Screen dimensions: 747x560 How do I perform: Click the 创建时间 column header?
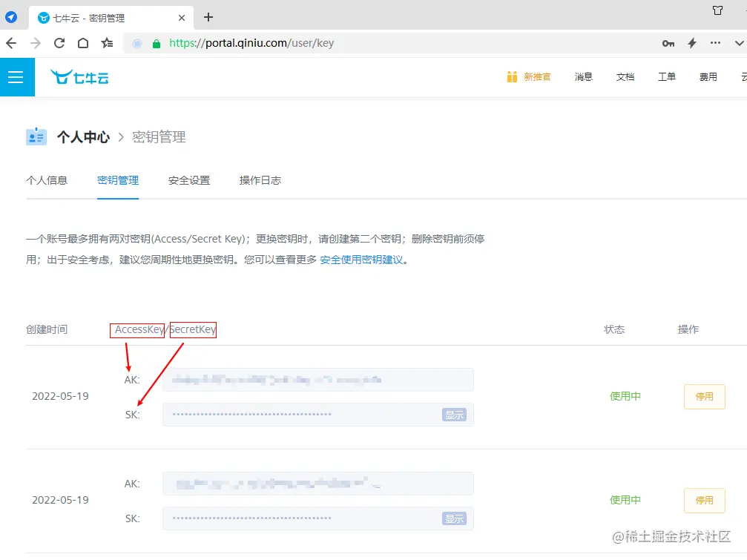pos(47,329)
